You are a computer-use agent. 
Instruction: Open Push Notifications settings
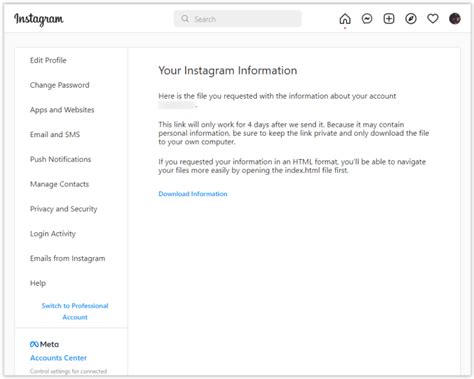(60, 159)
